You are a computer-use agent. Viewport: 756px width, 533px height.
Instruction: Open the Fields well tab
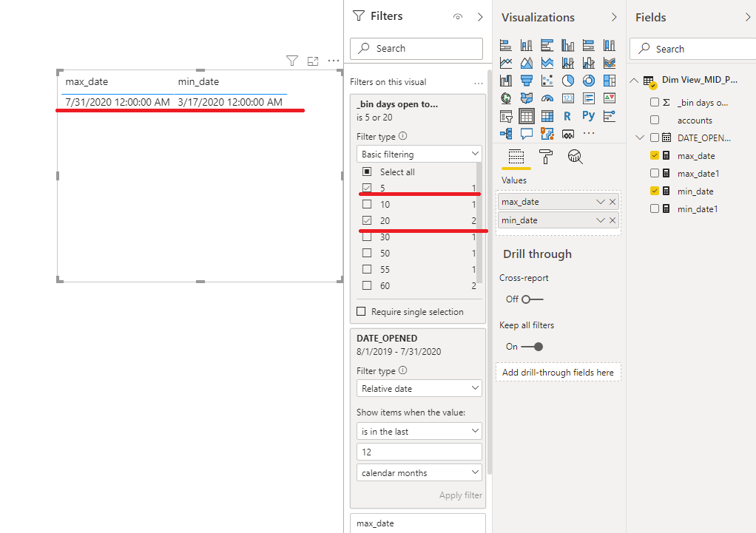tap(516, 157)
